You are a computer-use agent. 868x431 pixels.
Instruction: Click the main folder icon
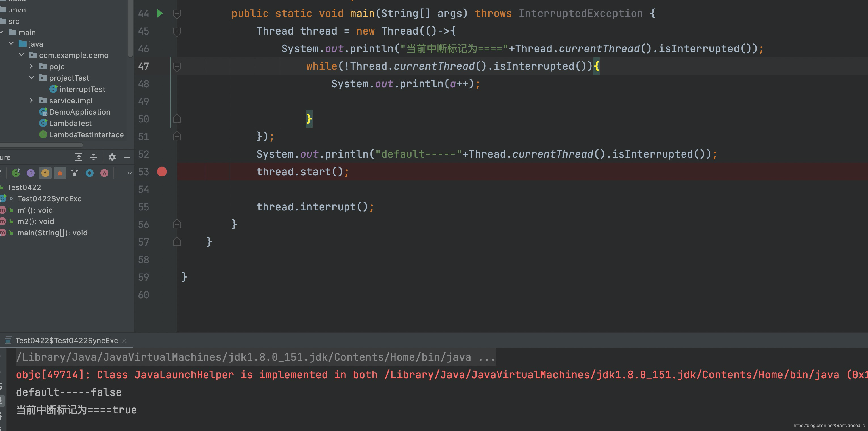(x=12, y=32)
